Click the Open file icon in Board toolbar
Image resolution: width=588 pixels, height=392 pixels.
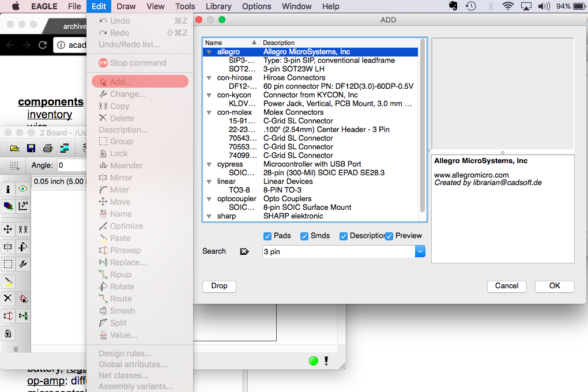(x=14, y=148)
